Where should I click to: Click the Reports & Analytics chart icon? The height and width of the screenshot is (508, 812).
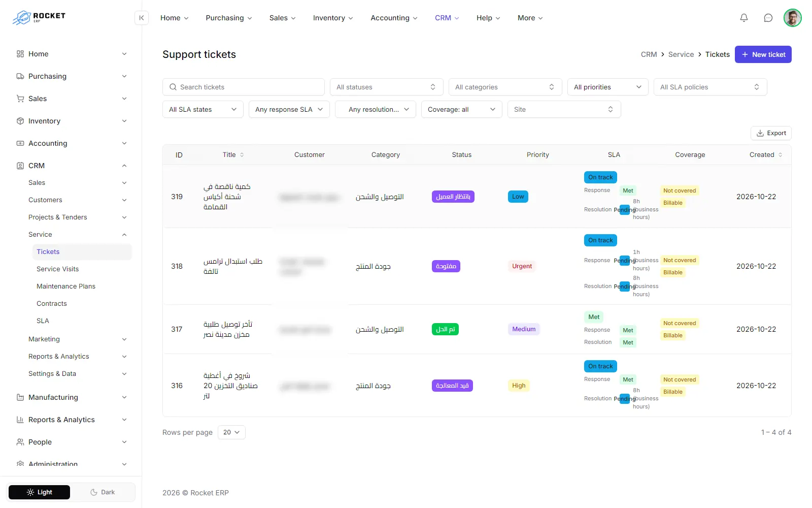click(20, 420)
